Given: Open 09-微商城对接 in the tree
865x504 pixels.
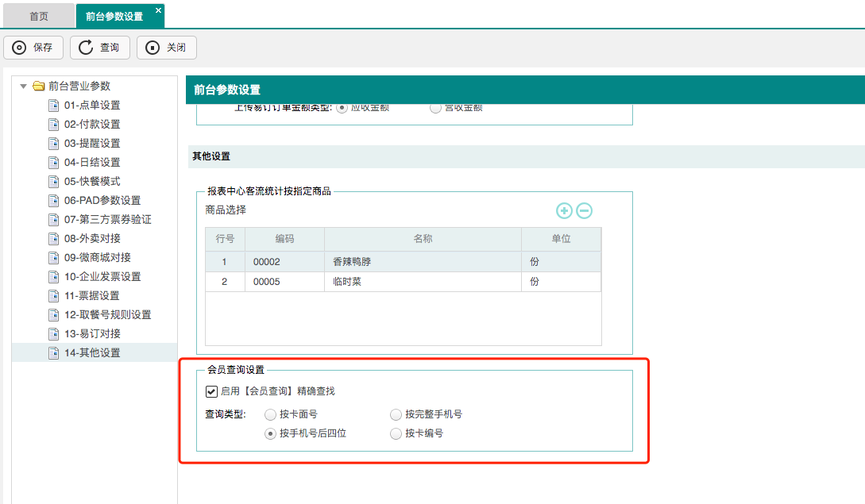Looking at the screenshot, I should (x=98, y=257).
